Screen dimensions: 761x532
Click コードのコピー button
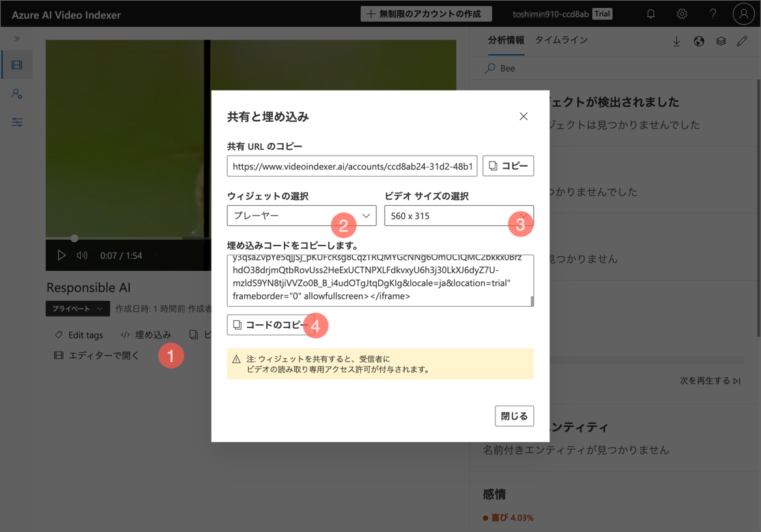(x=270, y=325)
